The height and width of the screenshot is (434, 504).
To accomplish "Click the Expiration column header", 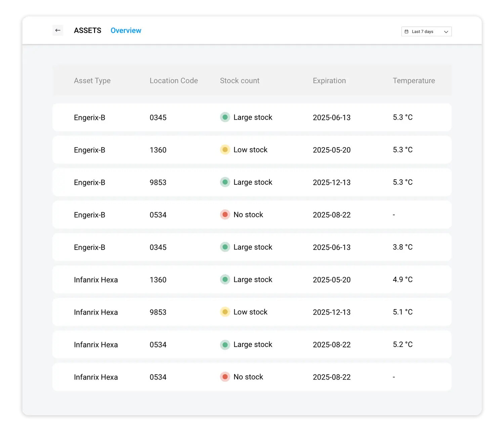I will (329, 81).
